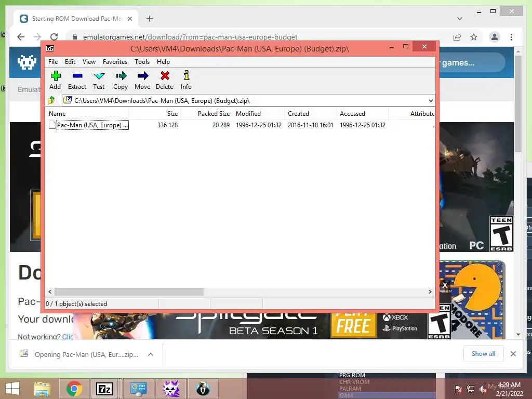
Task: Click the share page icon in Chrome
Action: coord(457,37)
